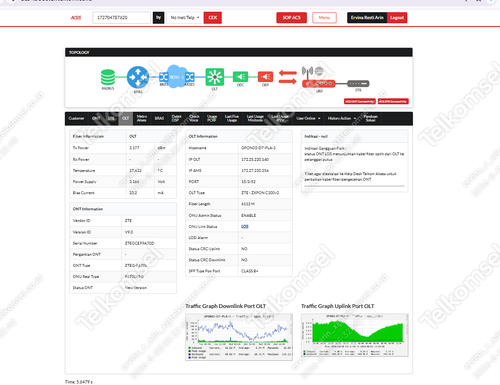This screenshot has width=500, height=385.
Task: Click the OLT Type ZTE value
Action: tap(260, 193)
